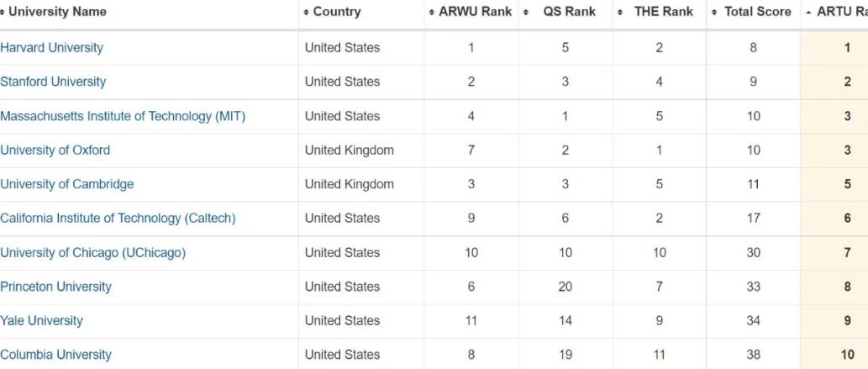This screenshot has width=868, height=369.
Task: Visit the University of Cambridge link
Action: tap(67, 184)
